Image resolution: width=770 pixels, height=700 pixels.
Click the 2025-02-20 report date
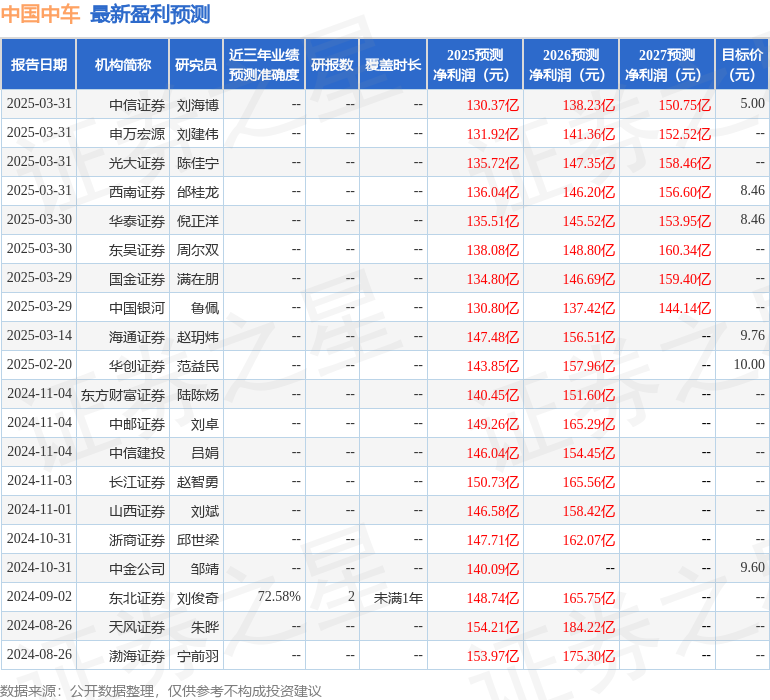[x=39, y=364]
